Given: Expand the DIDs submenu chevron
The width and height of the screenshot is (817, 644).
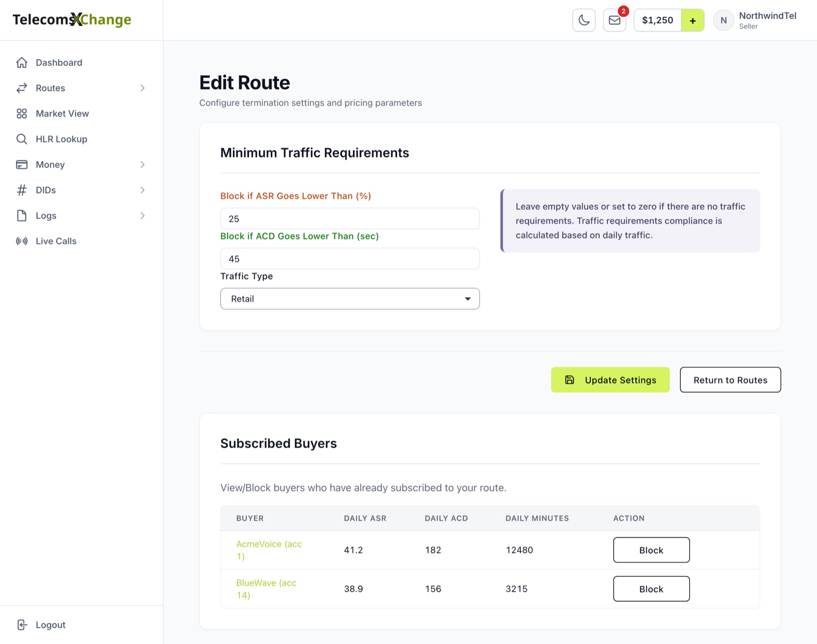Looking at the screenshot, I should (x=142, y=190).
